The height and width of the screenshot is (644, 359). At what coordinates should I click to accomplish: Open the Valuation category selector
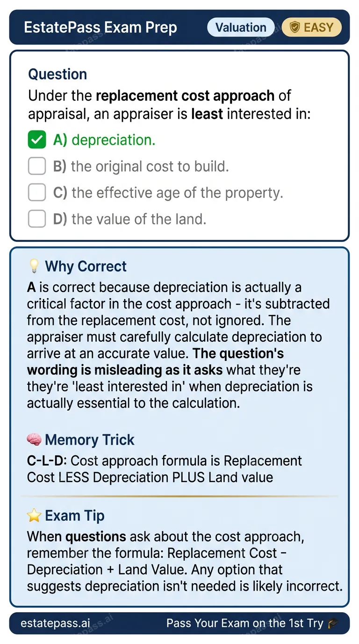coord(241,27)
